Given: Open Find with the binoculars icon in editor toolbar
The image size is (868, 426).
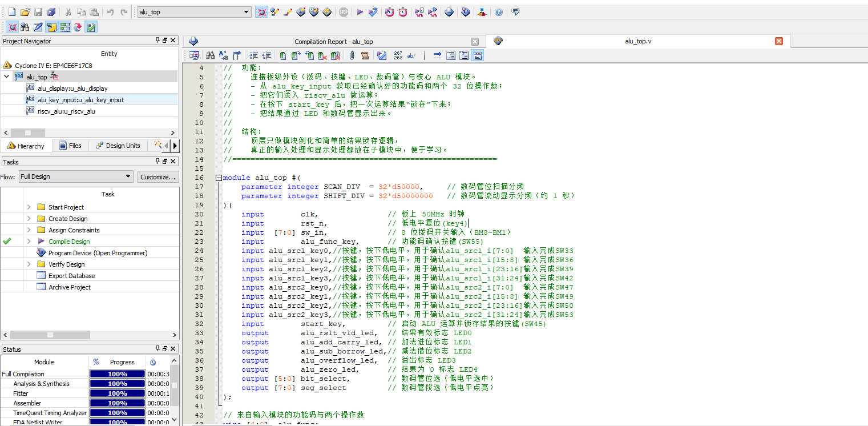Looking at the screenshot, I should pyautogui.click(x=210, y=55).
